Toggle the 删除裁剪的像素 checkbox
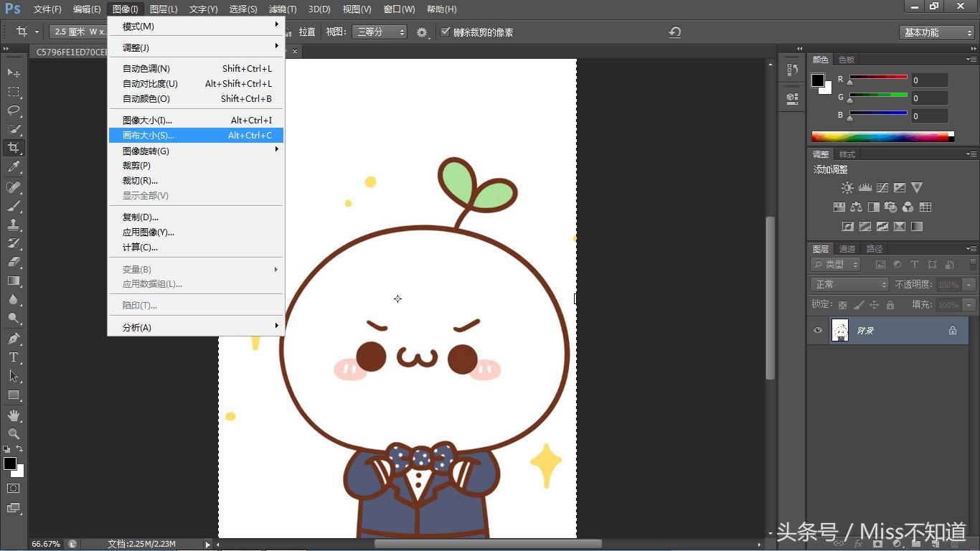The width and height of the screenshot is (980, 551). (446, 32)
